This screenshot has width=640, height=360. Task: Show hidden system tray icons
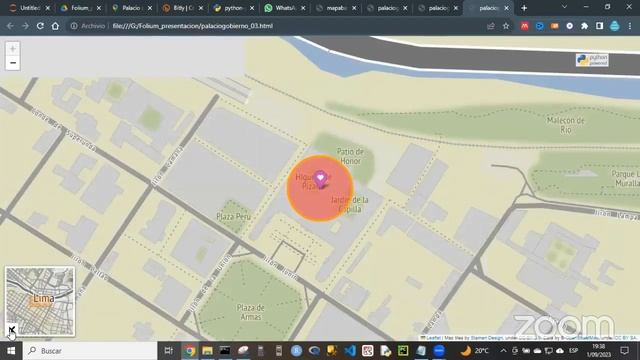(x=503, y=351)
